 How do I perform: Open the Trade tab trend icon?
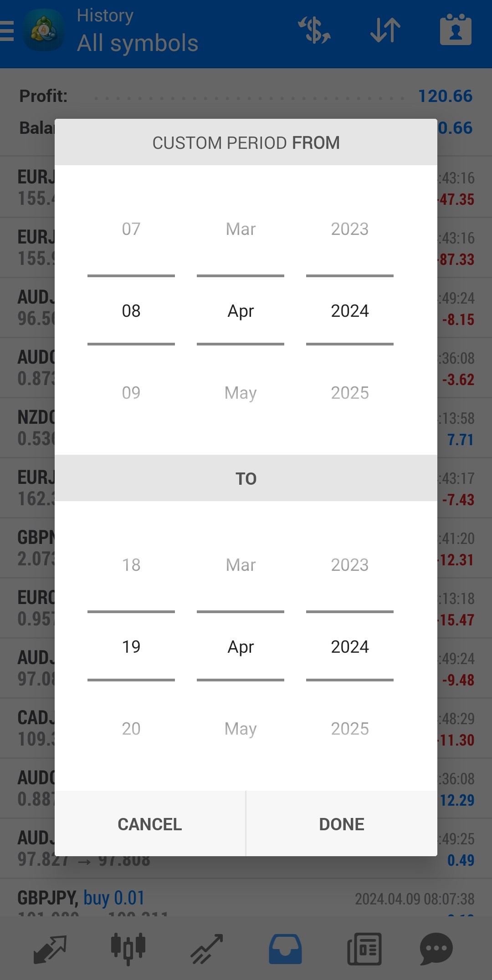click(207, 949)
